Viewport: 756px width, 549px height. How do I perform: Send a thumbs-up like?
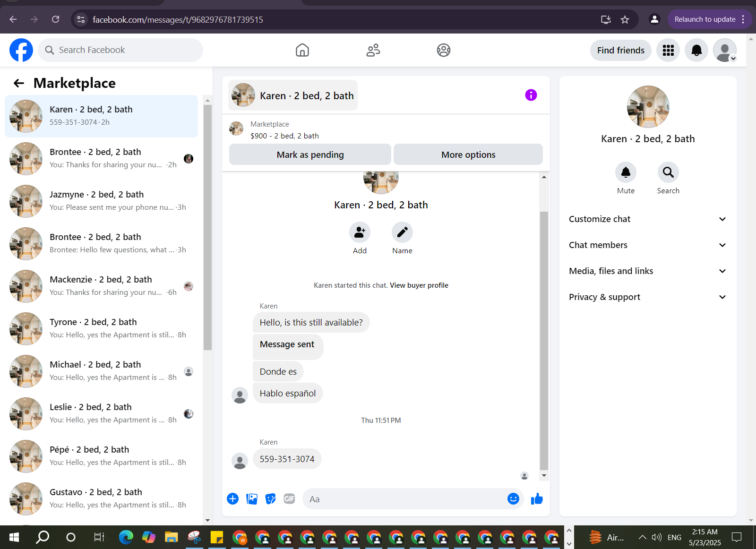coord(537,499)
